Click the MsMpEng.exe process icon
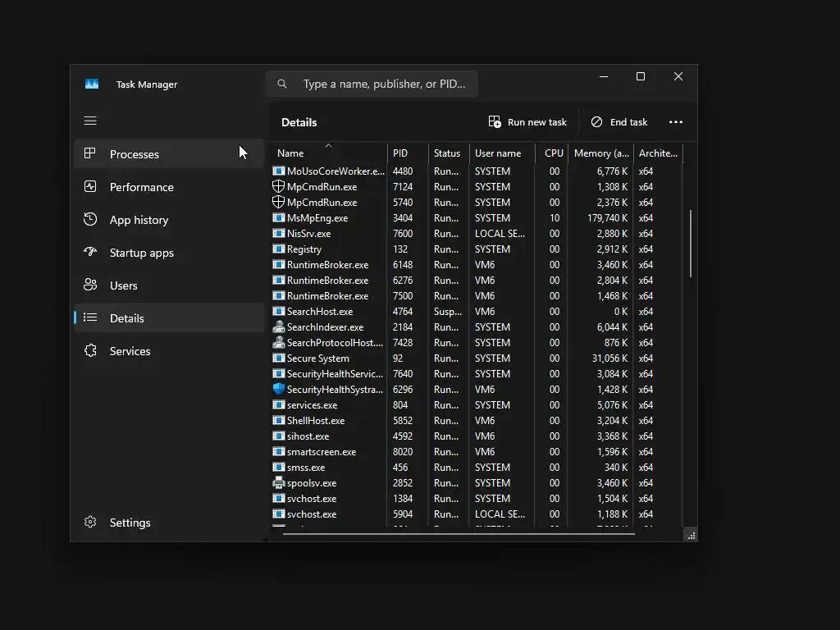This screenshot has width=840, height=630. click(x=279, y=217)
